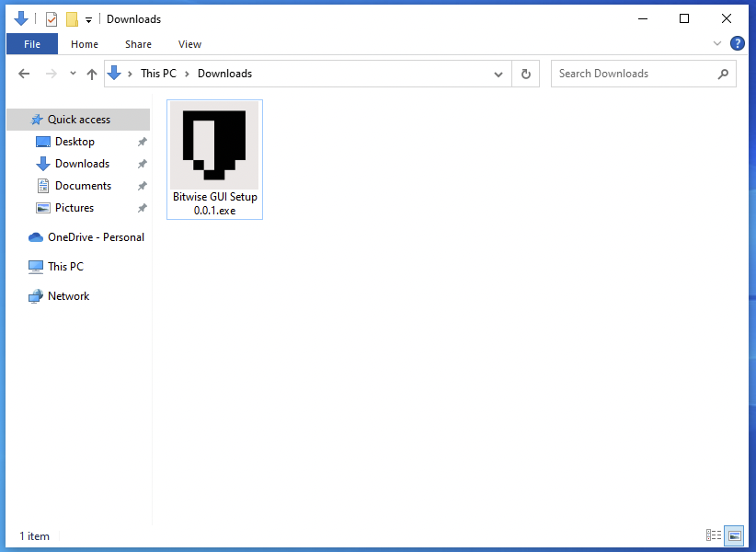This screenshot has width=756, height=552.
Task: Open Customize Quick Access Toolbar dropdown
Action: point(88,19)
